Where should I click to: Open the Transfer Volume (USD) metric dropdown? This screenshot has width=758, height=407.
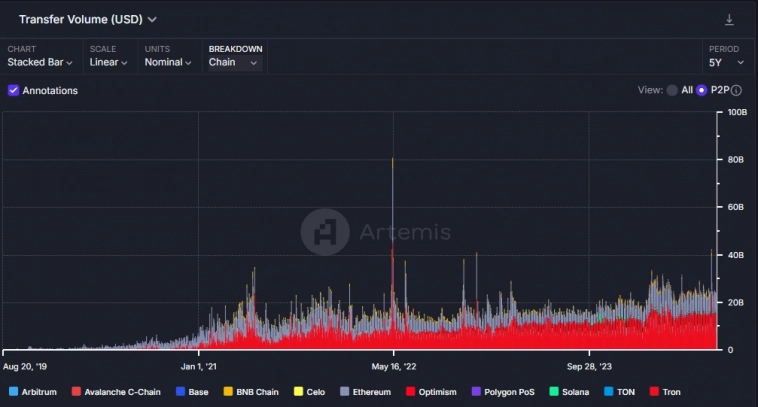click(x=88, y=19)
